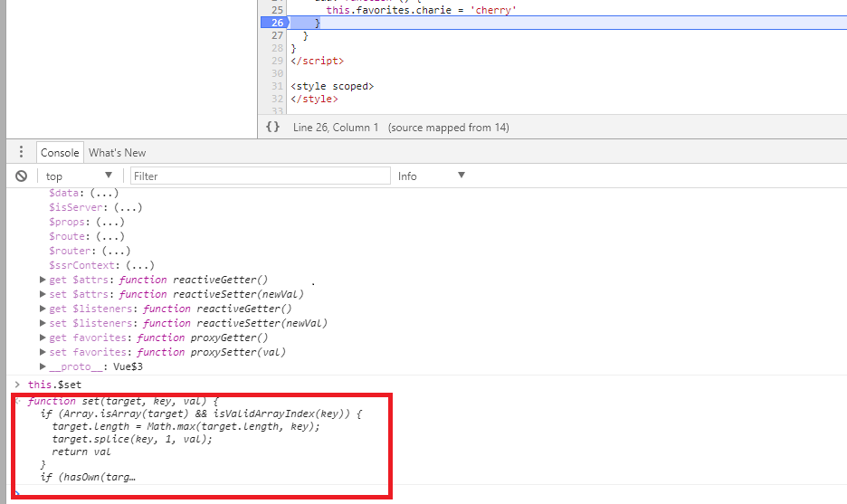Open the What's New tab
847x504 pixels.
pos(117,153)
